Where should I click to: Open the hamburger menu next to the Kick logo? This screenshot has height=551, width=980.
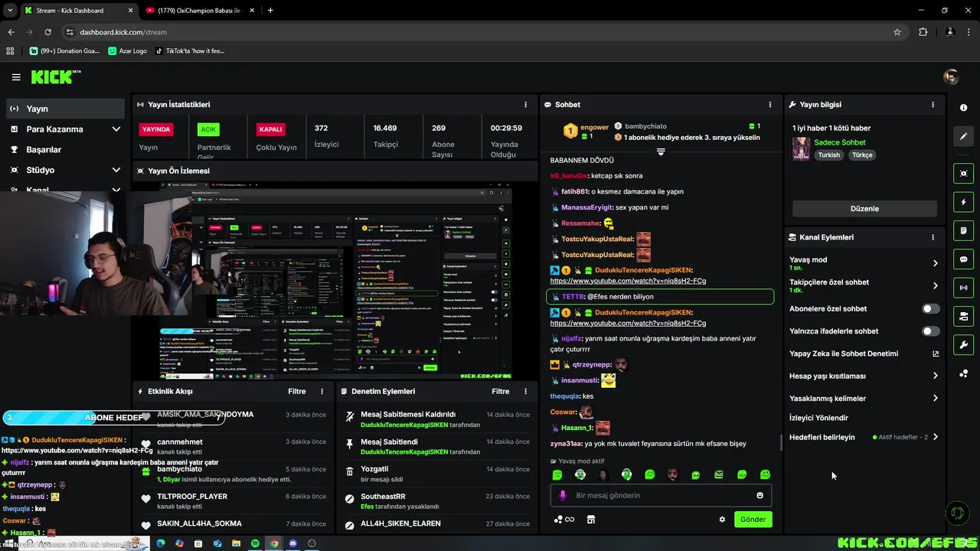(16, 77)
